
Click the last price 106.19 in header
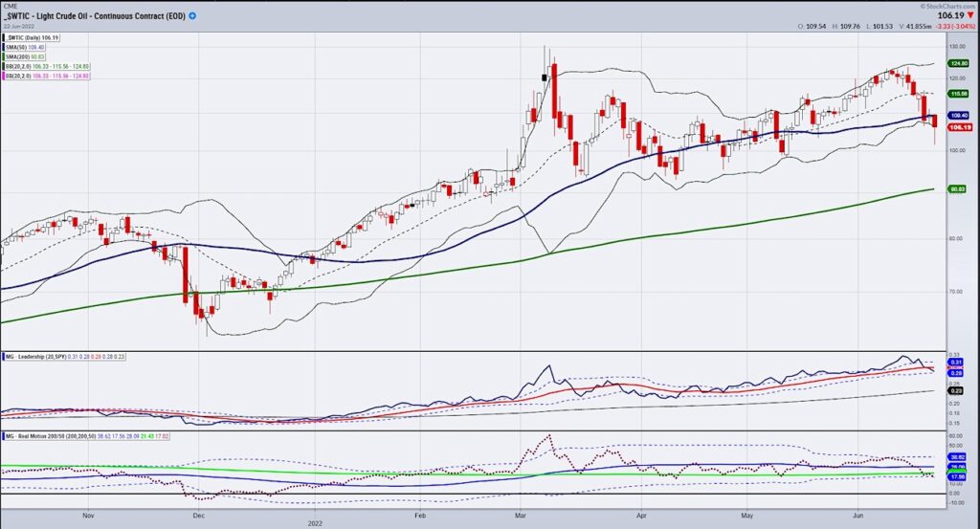click(x=950, y=15)
